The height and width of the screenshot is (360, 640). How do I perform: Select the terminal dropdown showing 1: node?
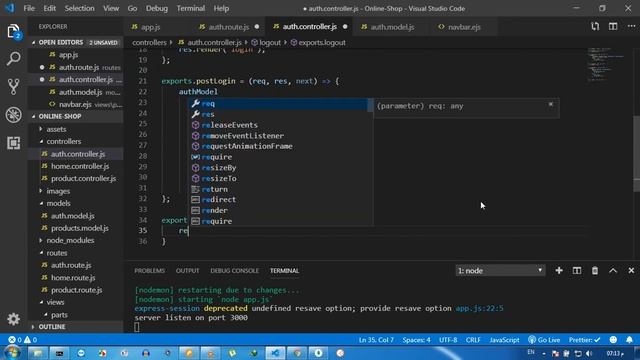(500, 271)
